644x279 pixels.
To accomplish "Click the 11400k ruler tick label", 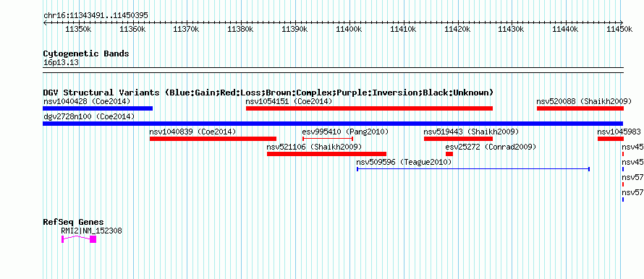I will [349, 29].
